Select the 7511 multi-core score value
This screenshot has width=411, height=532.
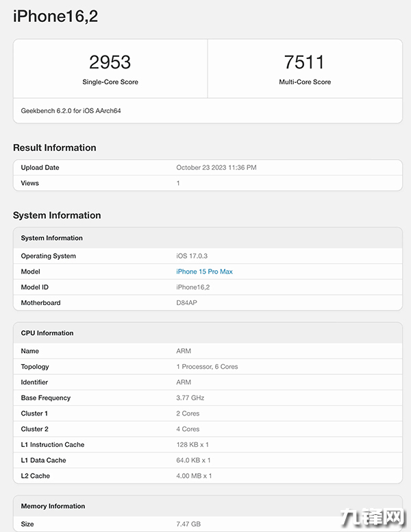(304, 62)
